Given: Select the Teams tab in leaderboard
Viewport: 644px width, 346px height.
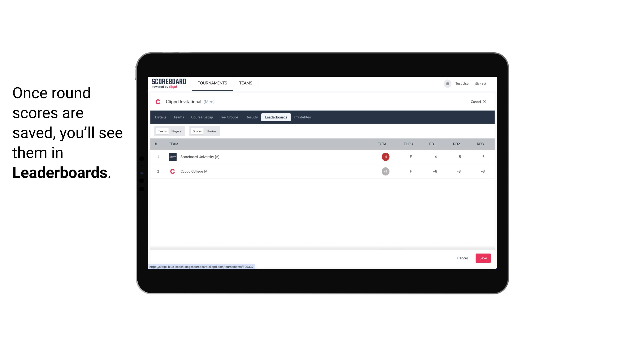Looking at the screenshot, I should [162, 131].
